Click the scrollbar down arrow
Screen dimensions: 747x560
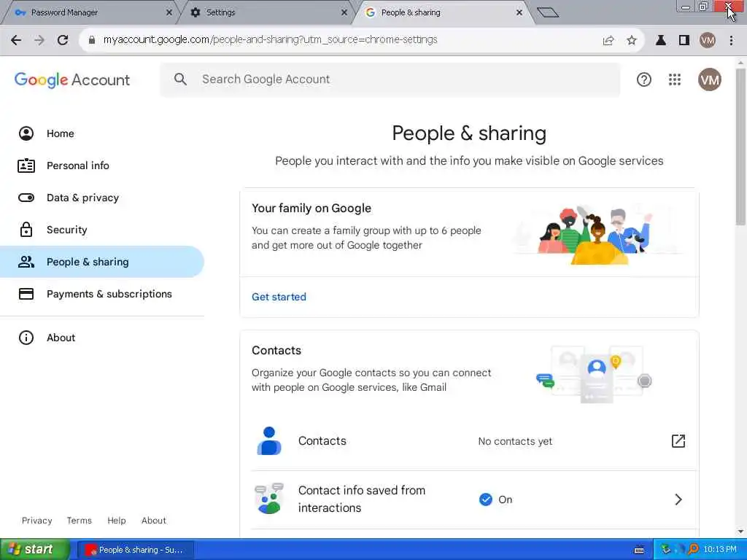click(740, 532)
